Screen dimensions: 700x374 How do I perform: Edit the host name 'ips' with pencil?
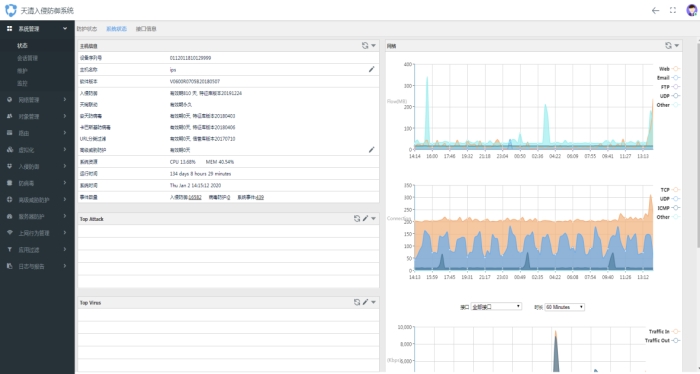click(371, 69)
